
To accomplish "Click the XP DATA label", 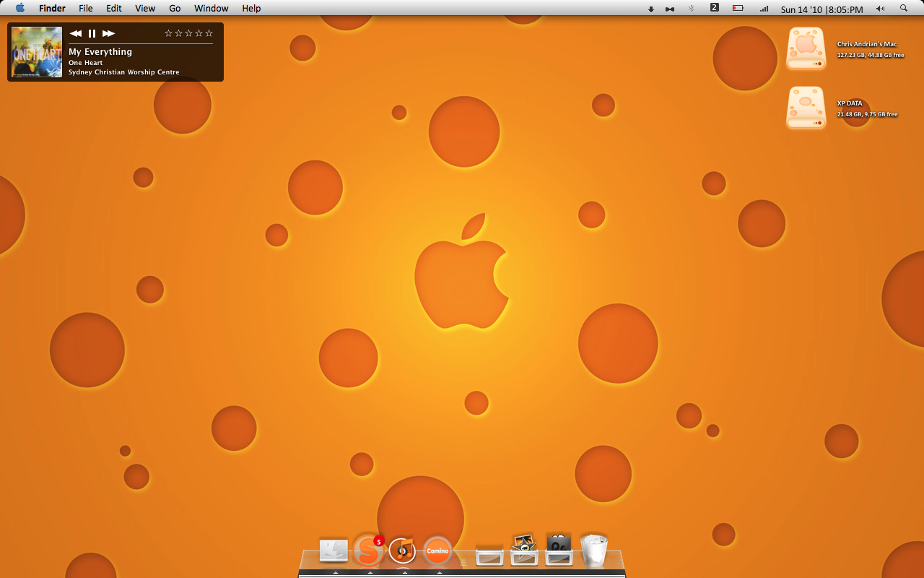I will pyautogui.click(x=850, y=103).
